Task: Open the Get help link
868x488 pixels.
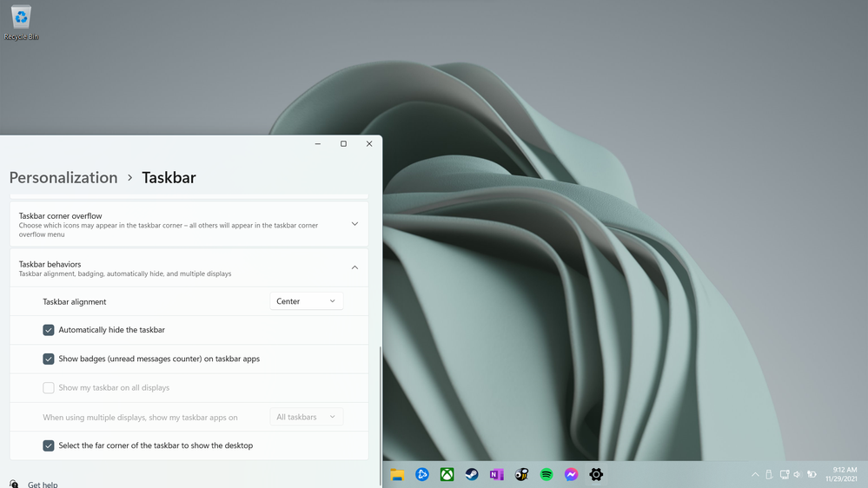Action: (x=43, y=485)
